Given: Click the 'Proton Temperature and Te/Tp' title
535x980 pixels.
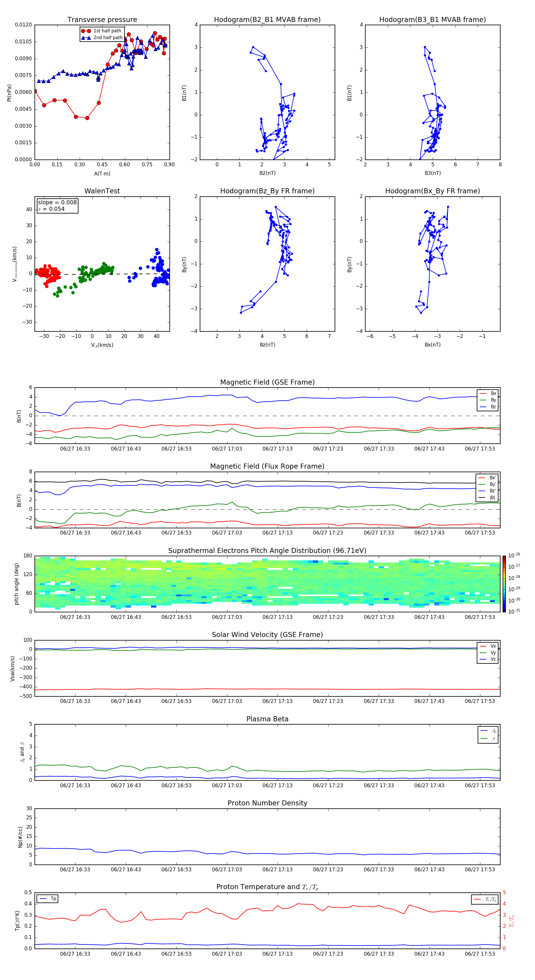Looking at the screenshot, I should (x=267, y=887).
